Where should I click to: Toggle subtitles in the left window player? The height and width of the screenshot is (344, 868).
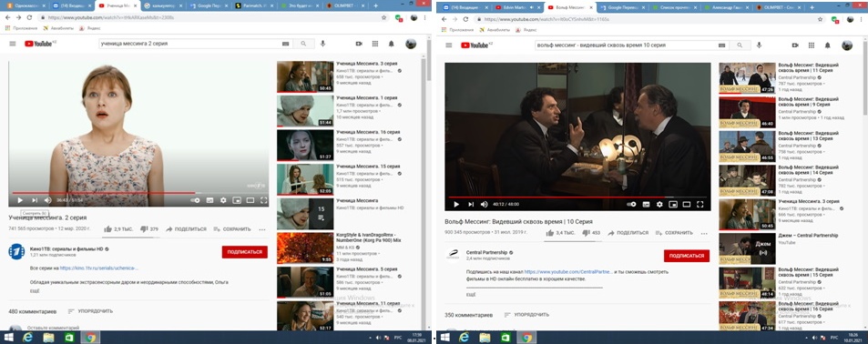pyautogui.click(x=209, y=200)
